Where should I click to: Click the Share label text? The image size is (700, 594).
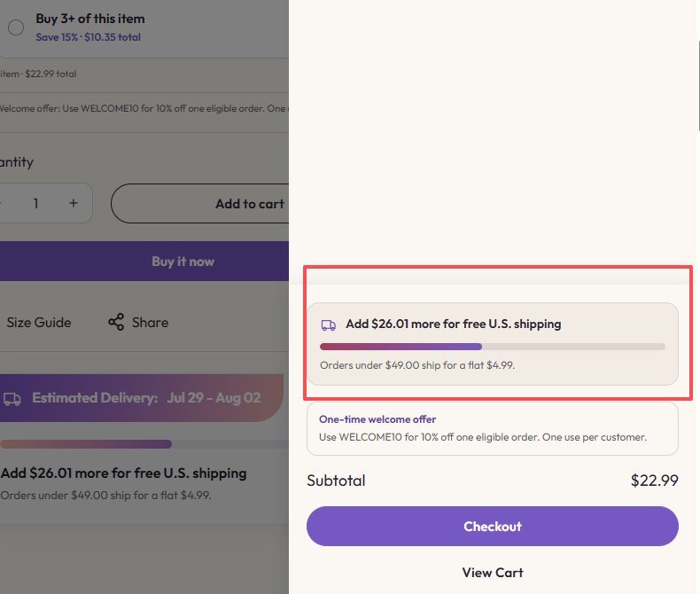pyautogui.click(x=150, y=323)
